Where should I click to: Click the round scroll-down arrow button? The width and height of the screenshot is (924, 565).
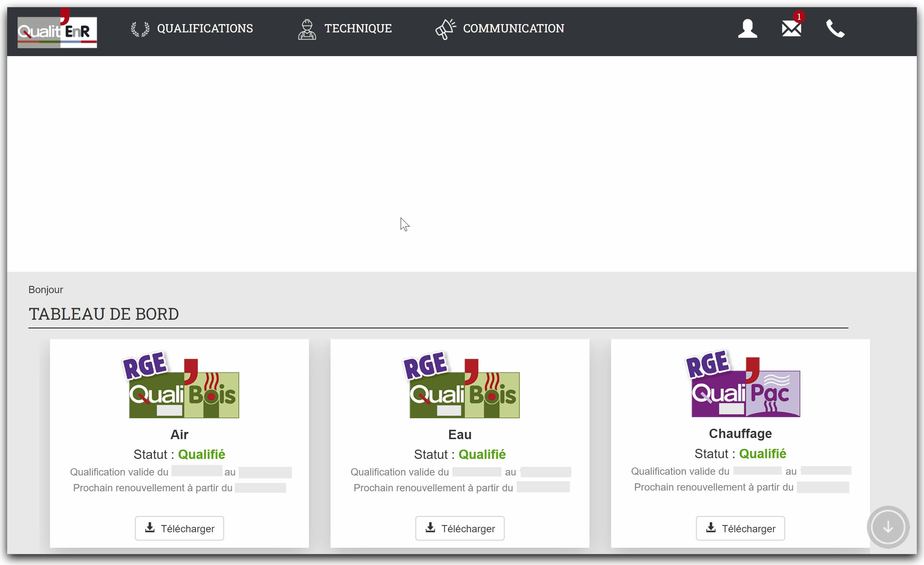click(888, 527)
